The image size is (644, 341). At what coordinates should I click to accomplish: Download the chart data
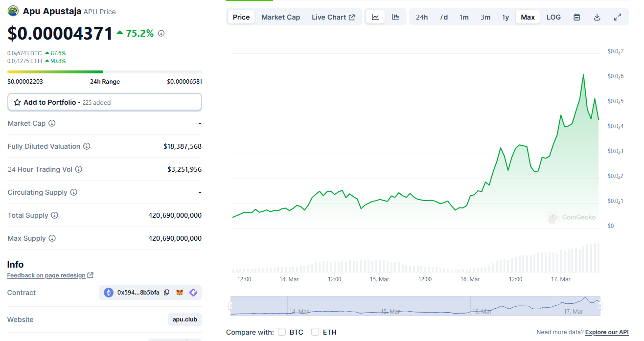(x=597, y=17)
